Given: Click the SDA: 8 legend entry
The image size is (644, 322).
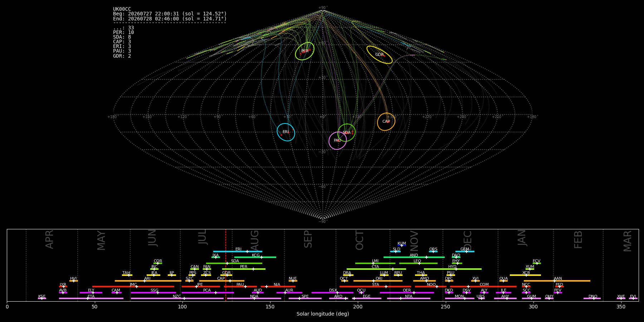Looking at the screenshot, I should (x=122, y=37).
